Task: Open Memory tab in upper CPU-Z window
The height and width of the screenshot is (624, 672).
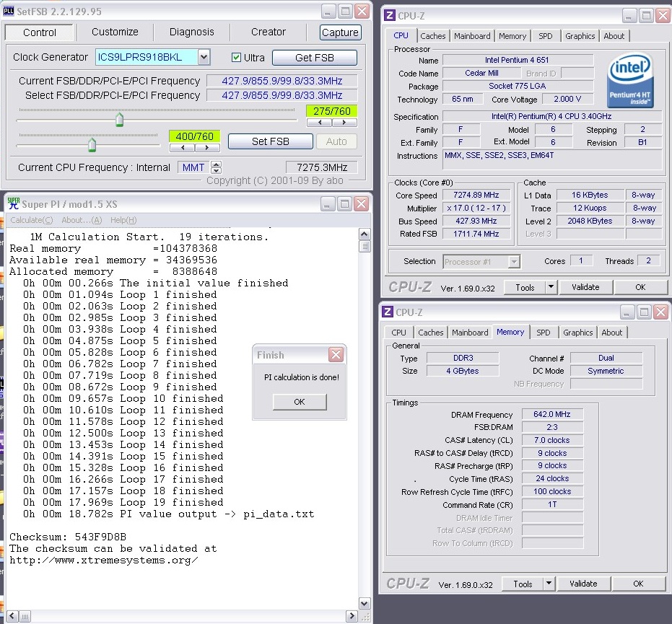Action: (x=512, y=36)
